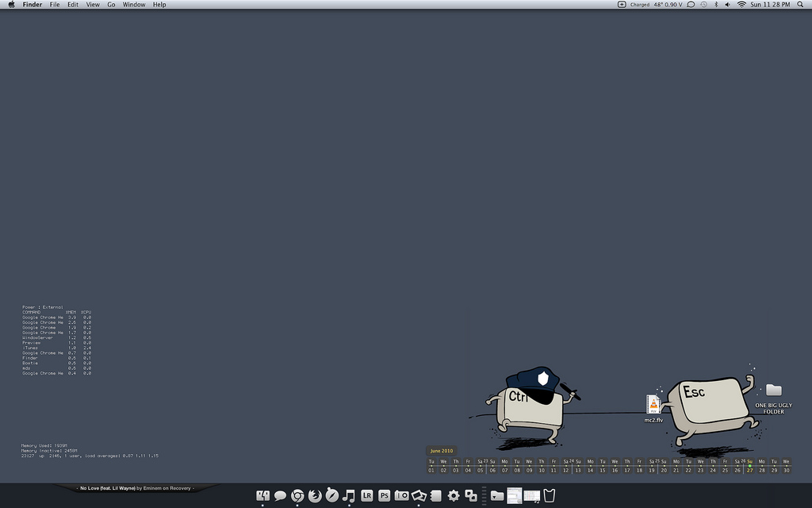Open the Help menu
This screenshot has width=812, height=508.
pos(159,5)
